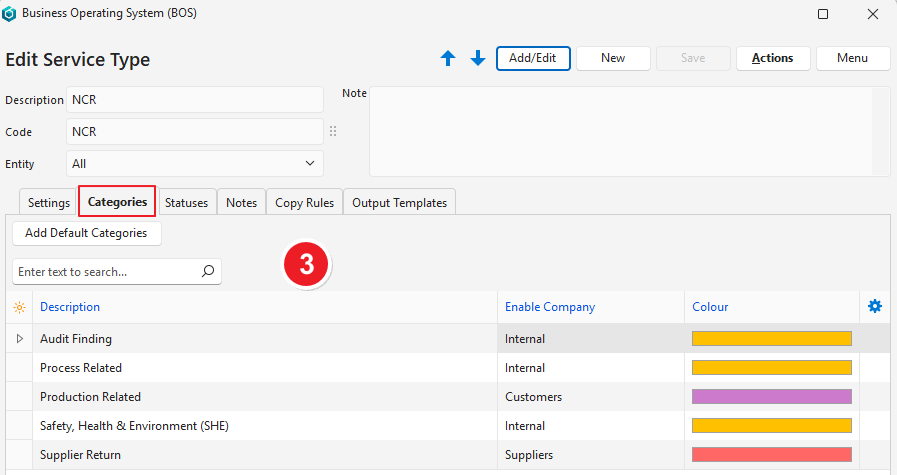
Task: Click the Production Related purple colour swatch
Action: click(x=771, y=397)
